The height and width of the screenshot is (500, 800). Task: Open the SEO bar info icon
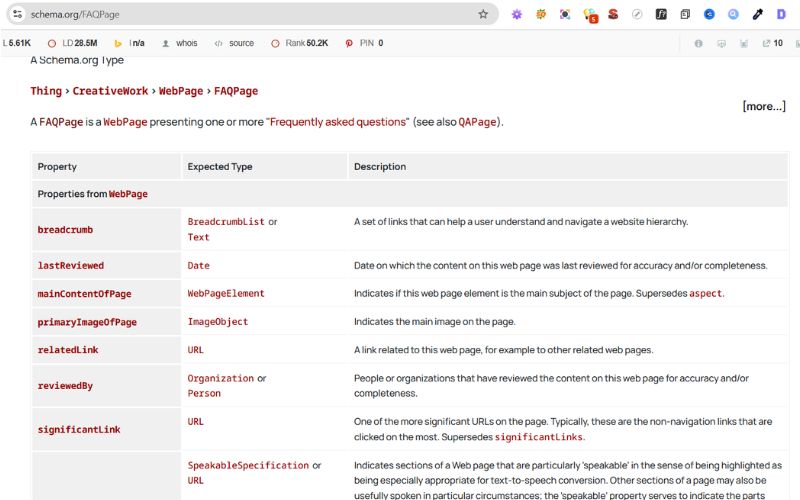click(698, 43)
